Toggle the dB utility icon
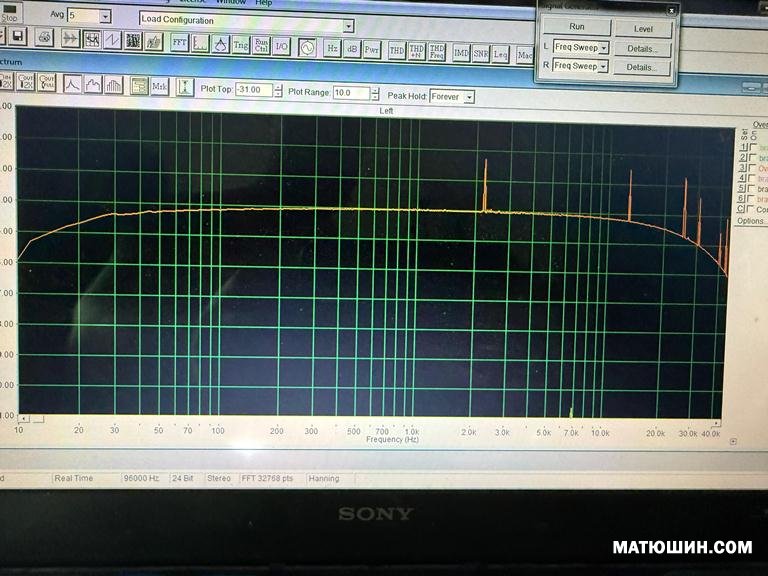This screenshot has height=576, width=768. coord(352,48)
